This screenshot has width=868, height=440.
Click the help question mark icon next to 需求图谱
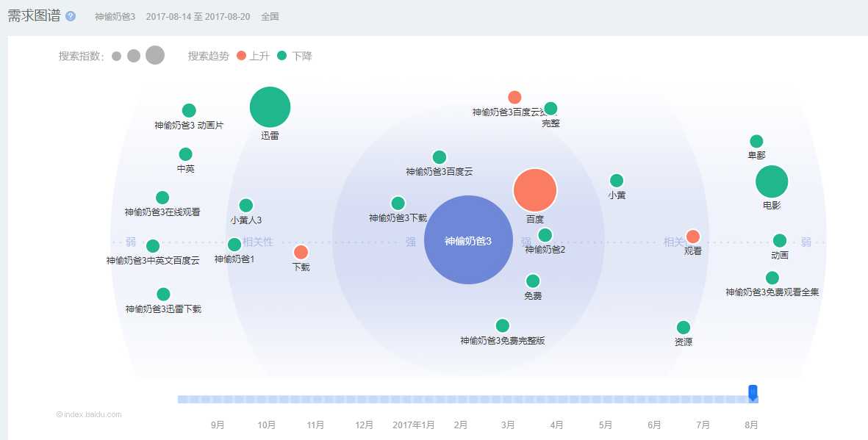click(x=71, y=16)
